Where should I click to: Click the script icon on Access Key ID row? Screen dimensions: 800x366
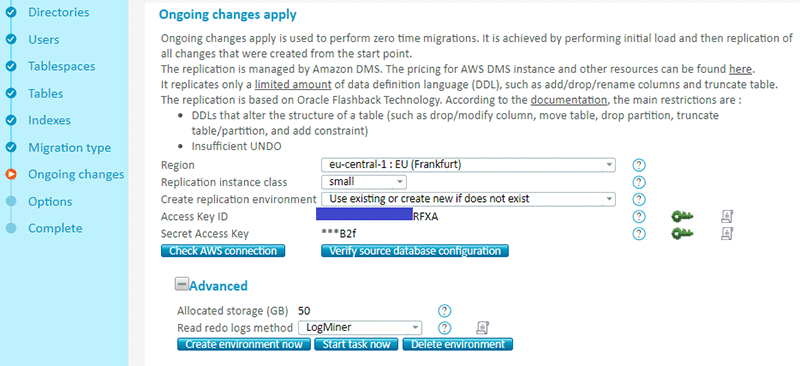[727, 217]
